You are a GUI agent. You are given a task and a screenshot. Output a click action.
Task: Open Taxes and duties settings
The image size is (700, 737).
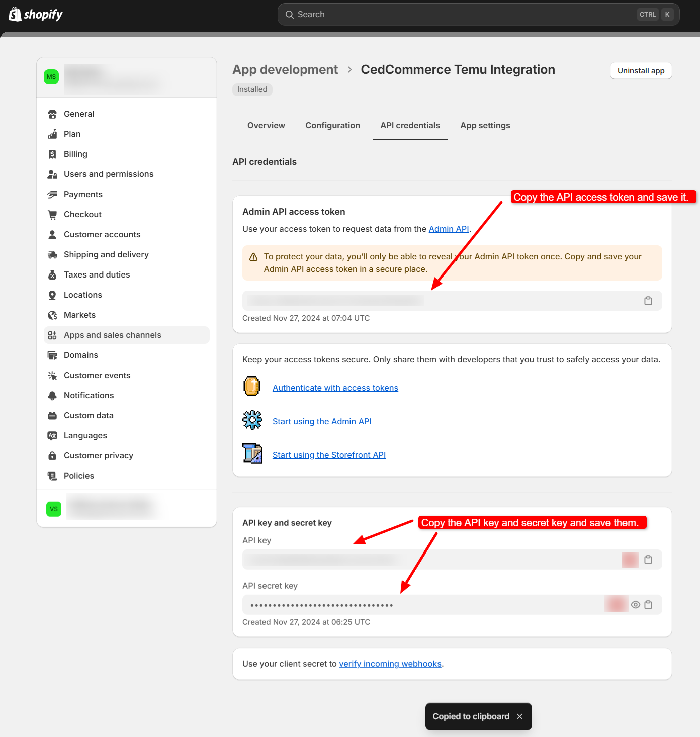pos(127,275)
